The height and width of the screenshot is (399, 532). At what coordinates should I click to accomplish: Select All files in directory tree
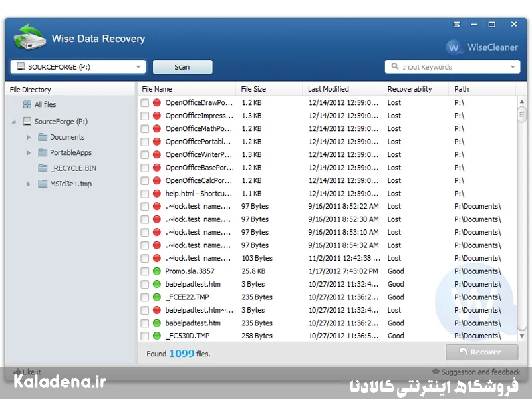tap(45, 104)
